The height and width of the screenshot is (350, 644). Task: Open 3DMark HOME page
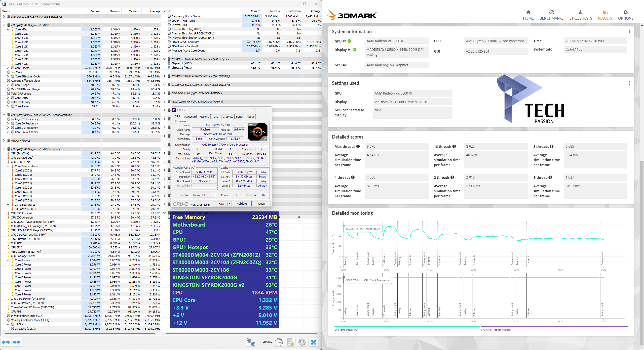coord(528,15)
